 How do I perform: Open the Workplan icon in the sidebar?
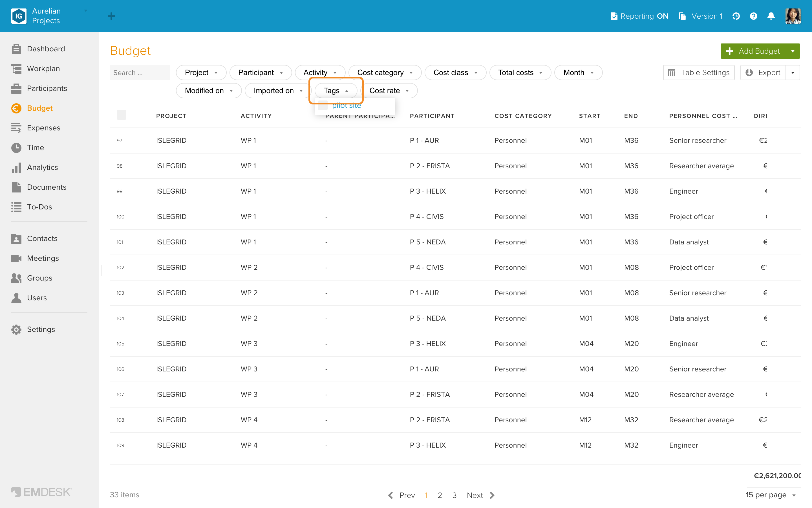(x=16, y=69)
